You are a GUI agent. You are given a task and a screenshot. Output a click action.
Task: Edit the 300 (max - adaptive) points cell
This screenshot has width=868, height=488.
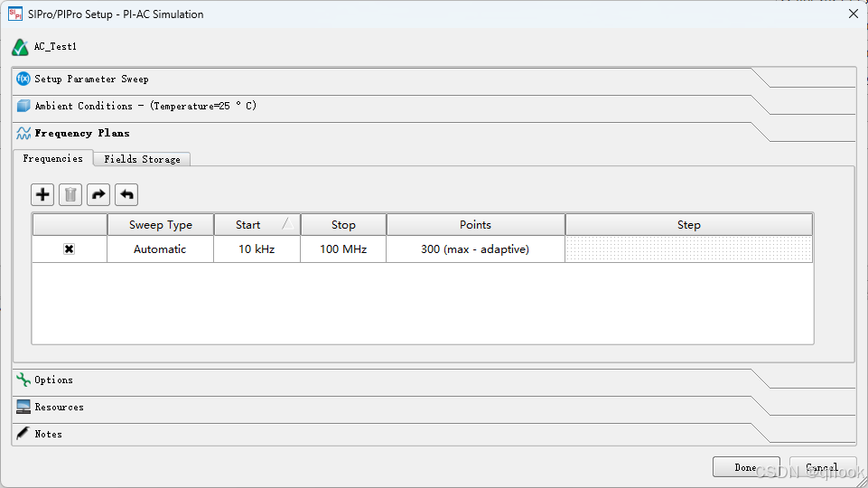click(475, 249)
